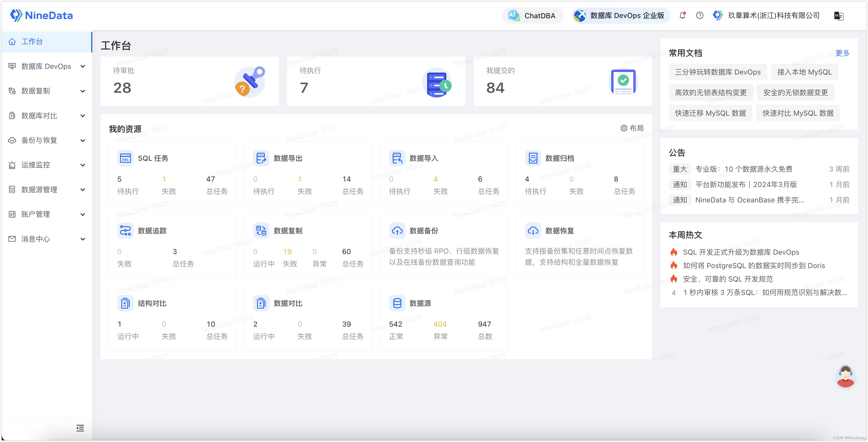Open ChatDBA assistant
Screen dimensions: 868x442
tap(532, 15)
